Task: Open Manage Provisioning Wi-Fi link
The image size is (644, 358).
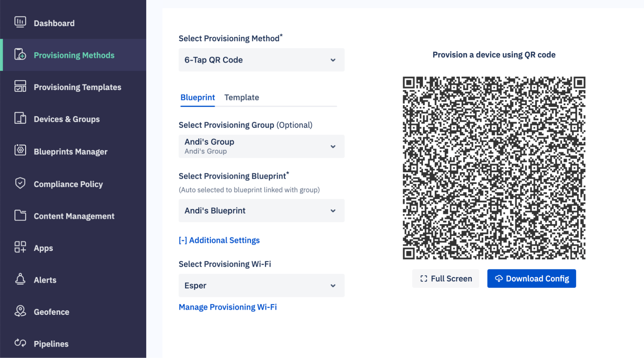Action: click(x=227, y=307)
